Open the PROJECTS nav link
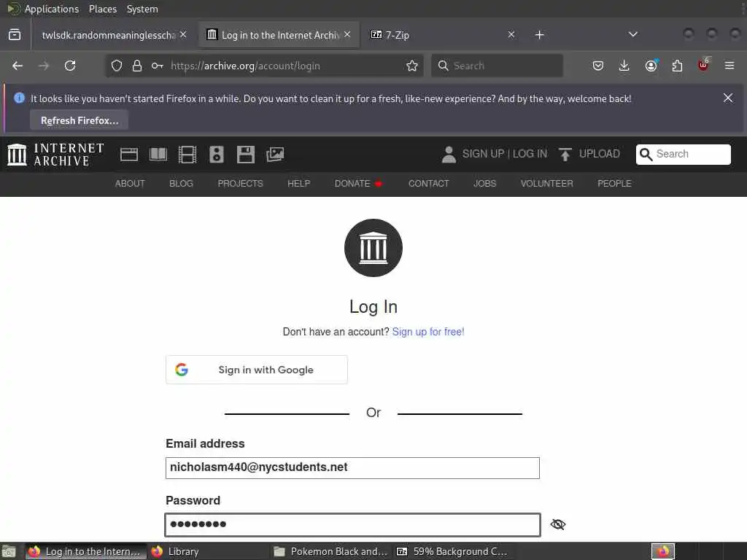This screenshot has height=560, width=747. 240,184
